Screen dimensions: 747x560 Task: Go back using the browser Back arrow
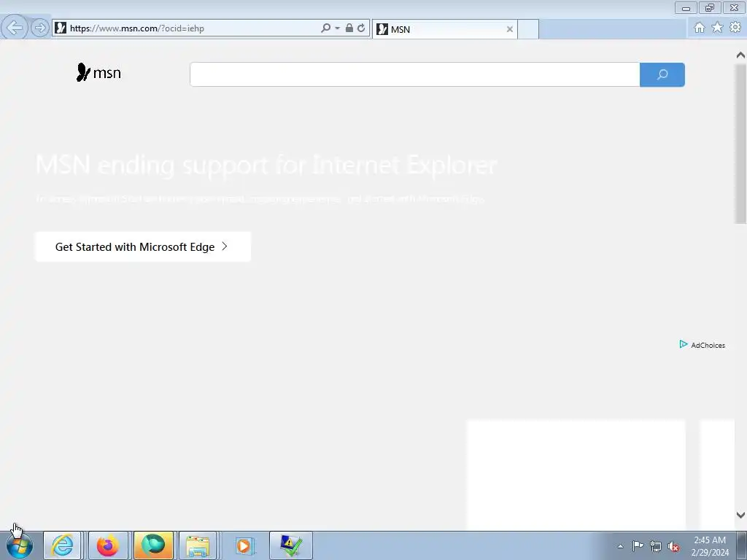click(x=15, y=28)
